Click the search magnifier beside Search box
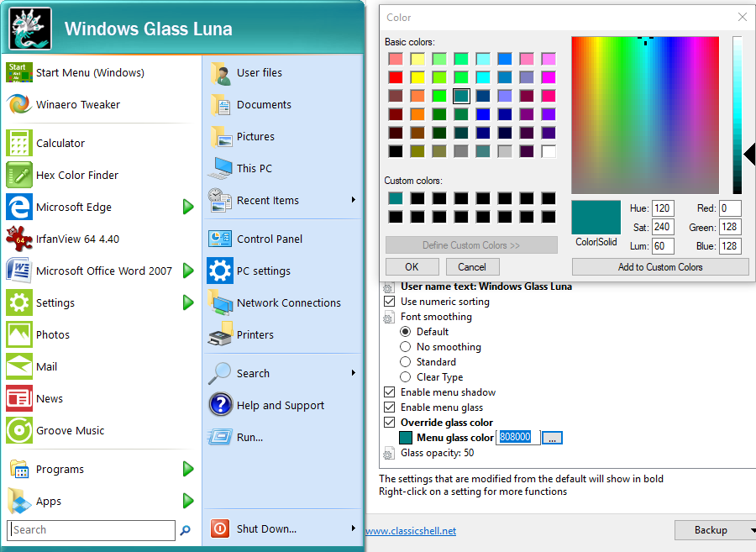756x552 pixels. coord(185,530)
